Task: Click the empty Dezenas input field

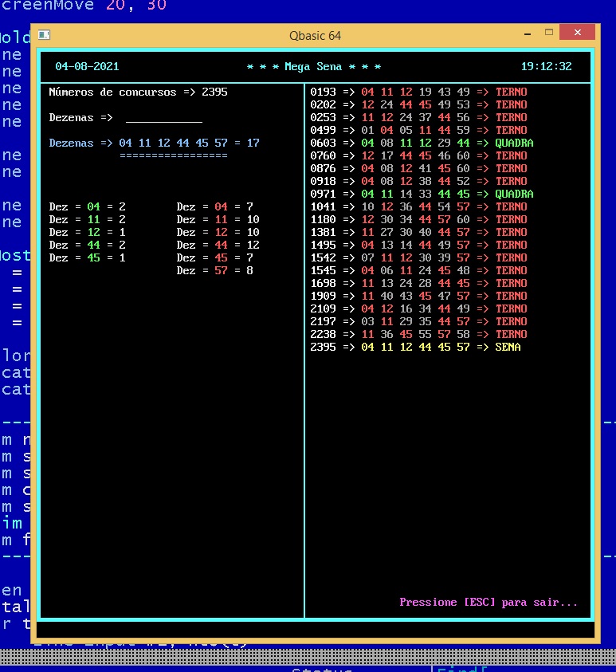Action: point(163,118)
